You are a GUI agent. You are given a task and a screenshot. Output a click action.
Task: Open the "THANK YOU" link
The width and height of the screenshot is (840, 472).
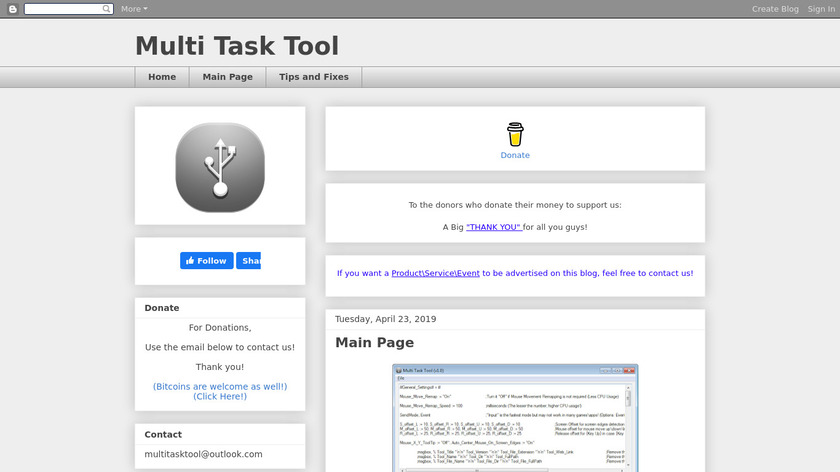click(494, 227)
